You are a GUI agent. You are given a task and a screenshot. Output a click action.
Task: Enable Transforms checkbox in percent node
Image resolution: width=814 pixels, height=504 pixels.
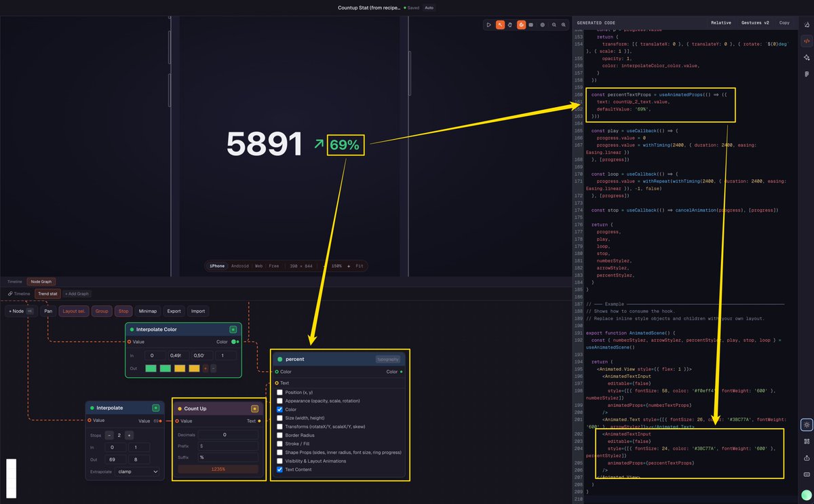[x=279, y=427]
